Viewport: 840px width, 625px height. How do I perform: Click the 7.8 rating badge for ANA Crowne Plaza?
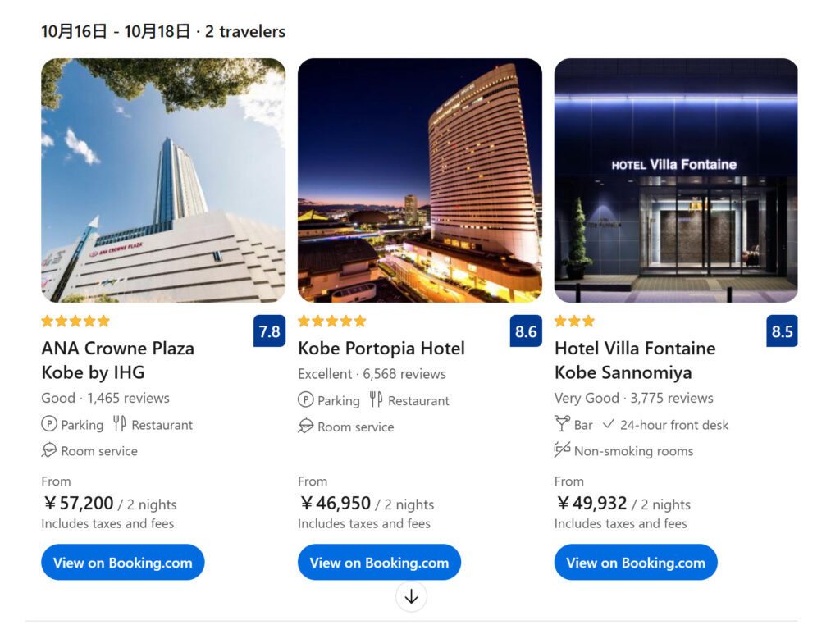pyautogui.click(x=269, y=331)
